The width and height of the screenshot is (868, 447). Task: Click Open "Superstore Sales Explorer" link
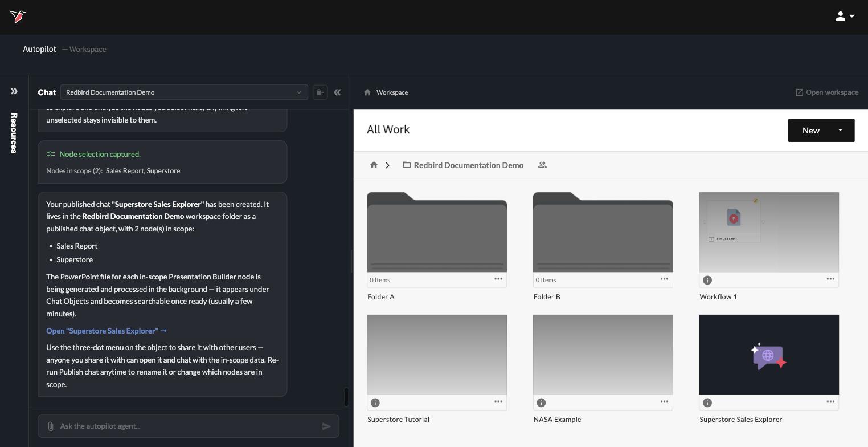(107, 331)
